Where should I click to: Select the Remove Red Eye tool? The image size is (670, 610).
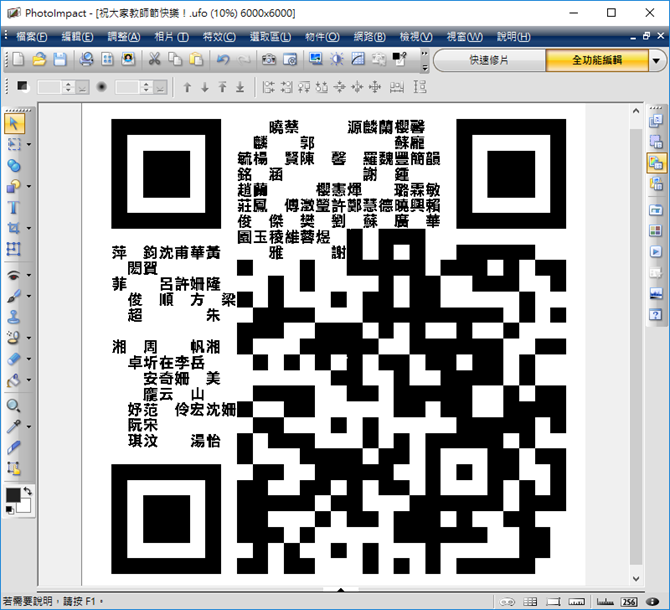(14, 275)
